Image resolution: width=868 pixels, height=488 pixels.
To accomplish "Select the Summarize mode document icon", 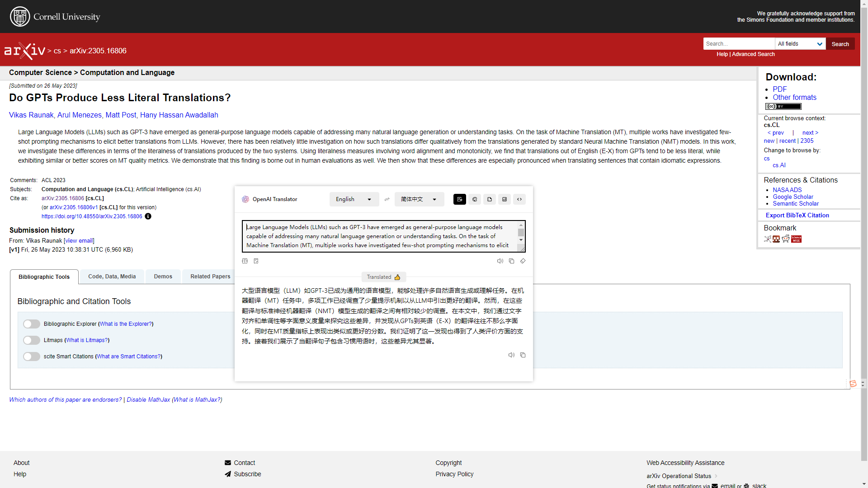I will tap(490, 199).
